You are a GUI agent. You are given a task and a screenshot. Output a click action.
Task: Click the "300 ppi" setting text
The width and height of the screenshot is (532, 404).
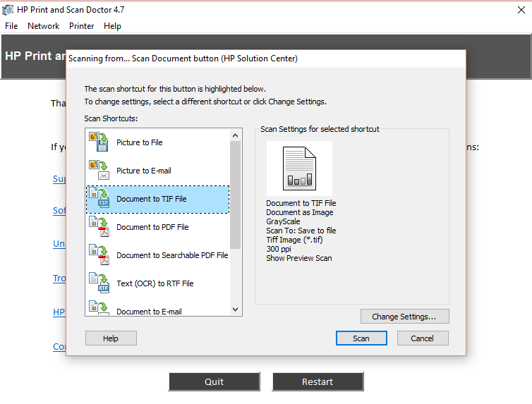pos(279,249)
